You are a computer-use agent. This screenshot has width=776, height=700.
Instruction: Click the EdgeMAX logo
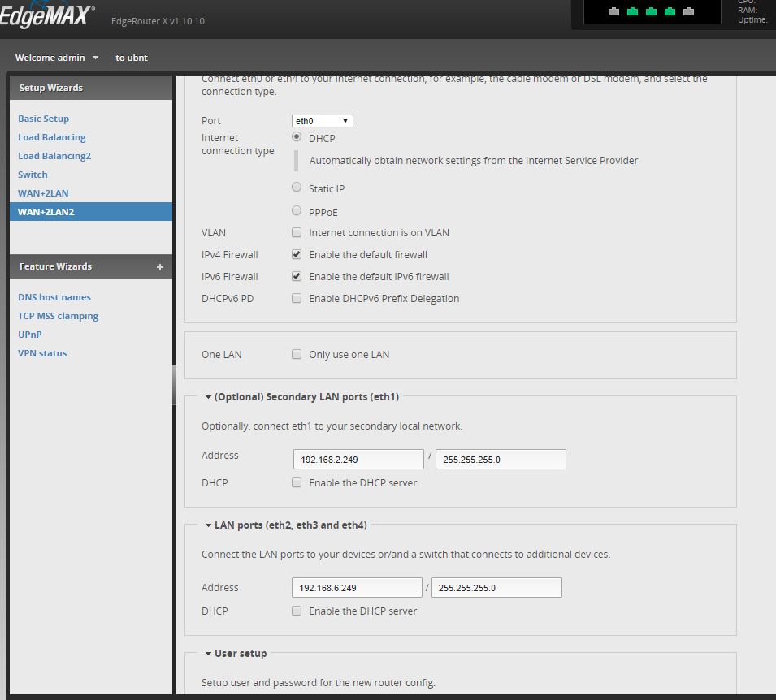pyautogui.click(x=46, y=15)
